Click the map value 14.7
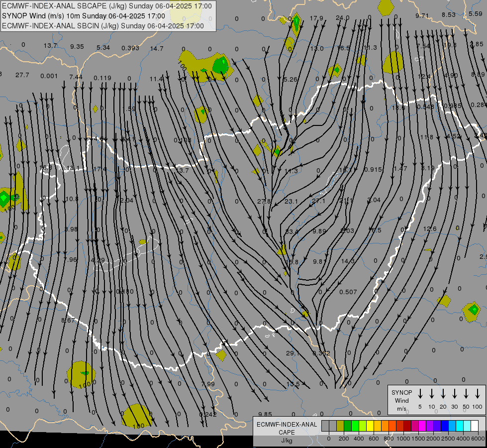The height and width of the screenshot is (448, 487). 157,48
